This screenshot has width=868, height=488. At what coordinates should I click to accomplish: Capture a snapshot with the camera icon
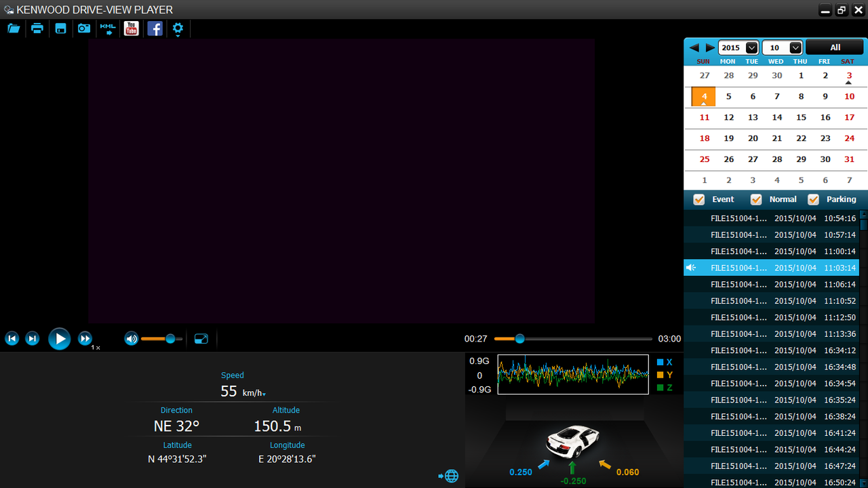[x=84, y=28]
